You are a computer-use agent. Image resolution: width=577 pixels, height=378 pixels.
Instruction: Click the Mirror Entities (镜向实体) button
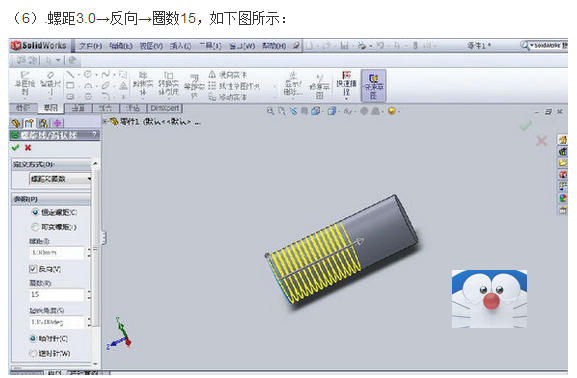coord(228,75)
